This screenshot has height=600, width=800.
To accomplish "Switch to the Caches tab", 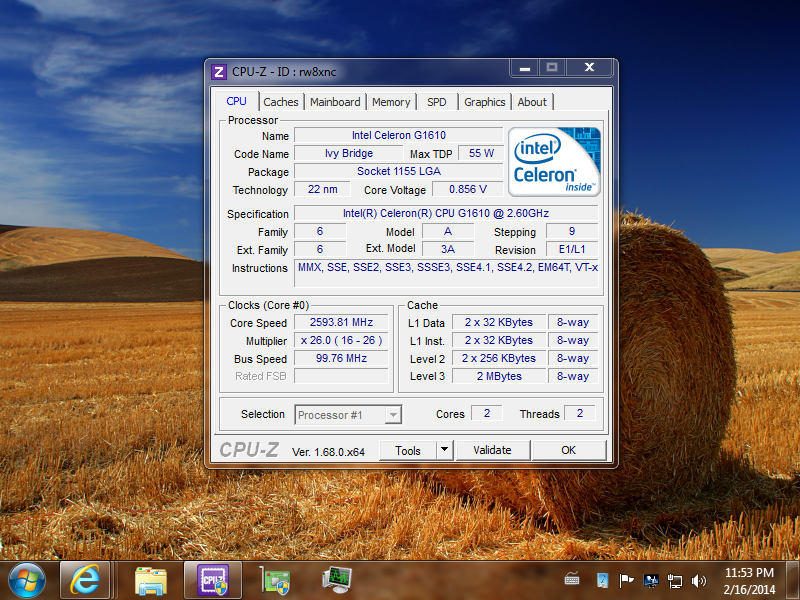I will coord(281,102).
